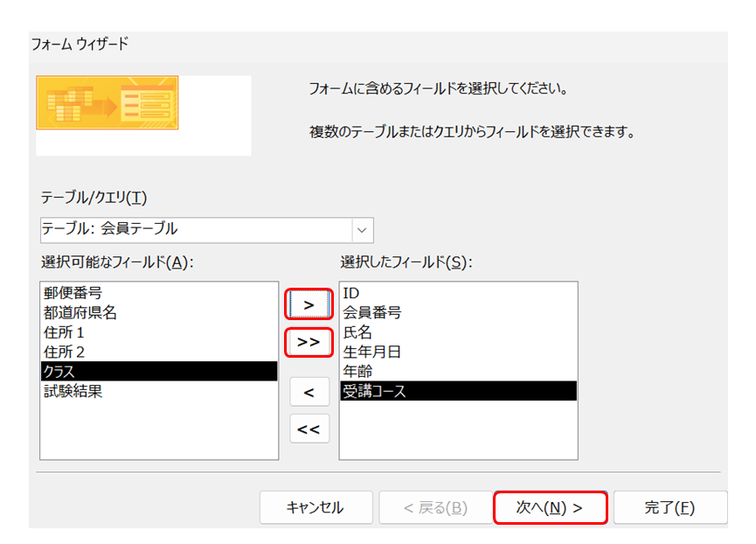Image resolution: width=756 pixels, height=544 pixels.
Task: Select 会員番号 in selected fields list
Action: click(x=372, y=312)
